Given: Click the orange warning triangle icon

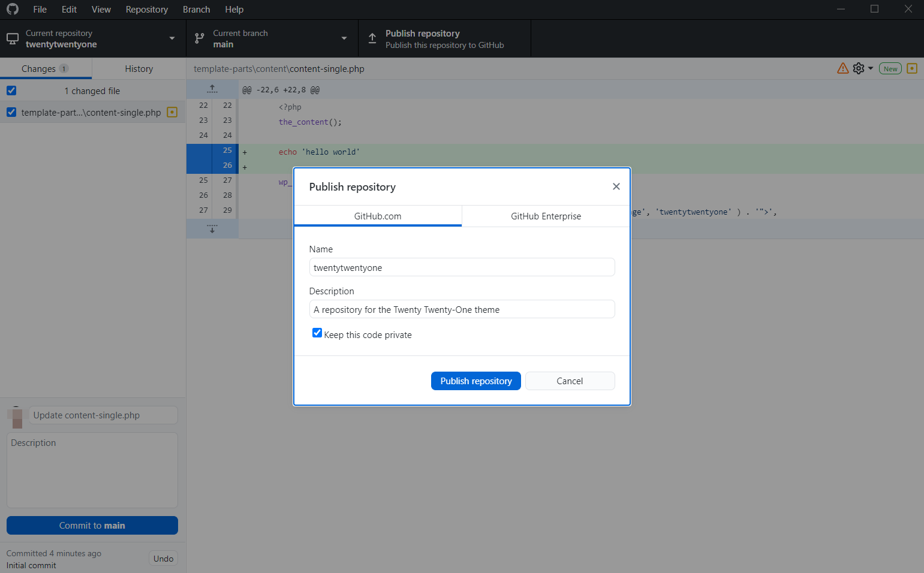Looking at the screenshot, I should tap(843, 68).
